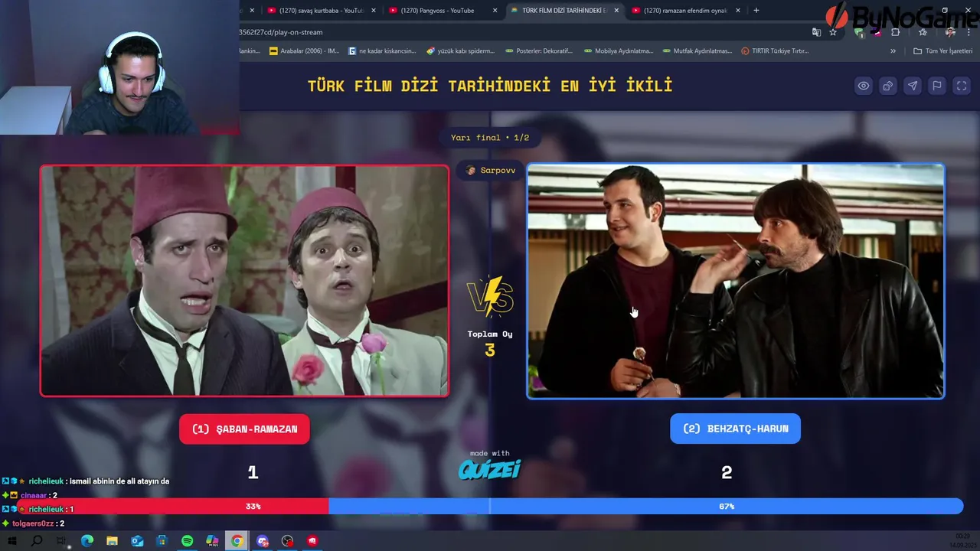Click the blue 67% vote bar
980x551 pixels.
click(x=645, y=507)
